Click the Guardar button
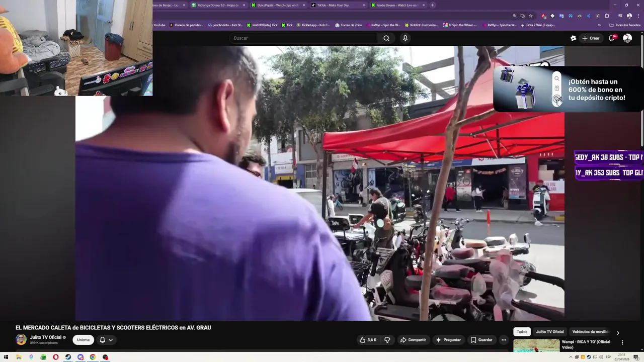 click(481, 340)
